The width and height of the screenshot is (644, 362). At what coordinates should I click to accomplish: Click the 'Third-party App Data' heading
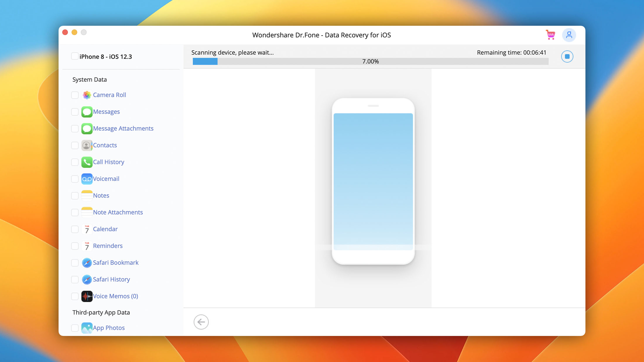click(x=101, y=312)
